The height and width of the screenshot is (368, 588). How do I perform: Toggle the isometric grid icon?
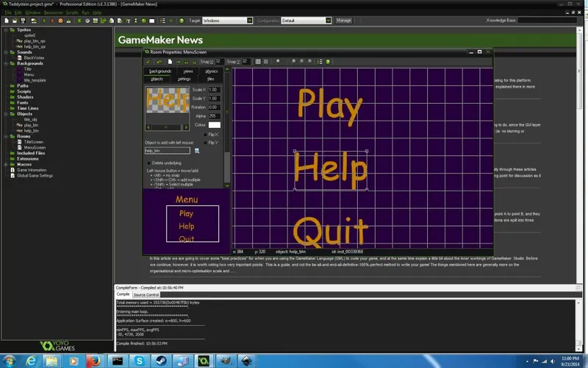tap(266, 62)
